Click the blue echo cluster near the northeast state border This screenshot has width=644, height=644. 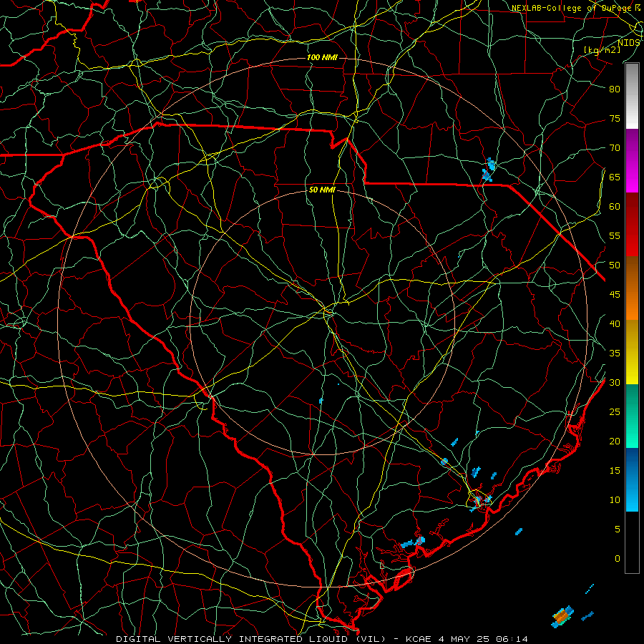488,170
